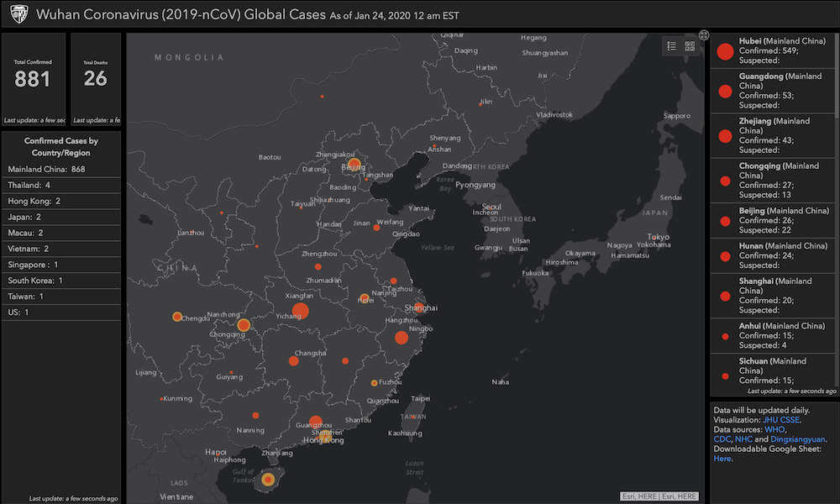Viewport: 840px width, 504px height.
Task: Select US: 1 row
Action: coord(61,312)
